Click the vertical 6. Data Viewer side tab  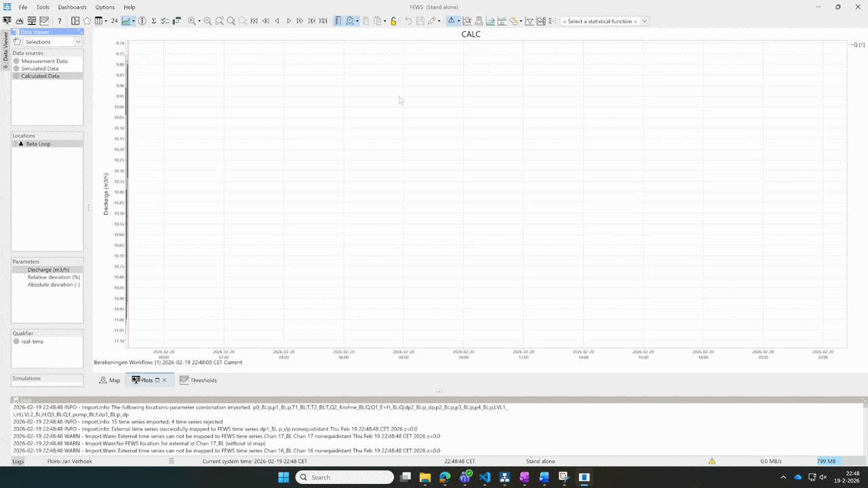tap(5, 49)
